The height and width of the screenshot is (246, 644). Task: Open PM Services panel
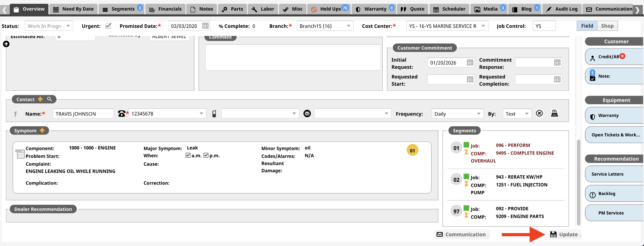(614, 213)
